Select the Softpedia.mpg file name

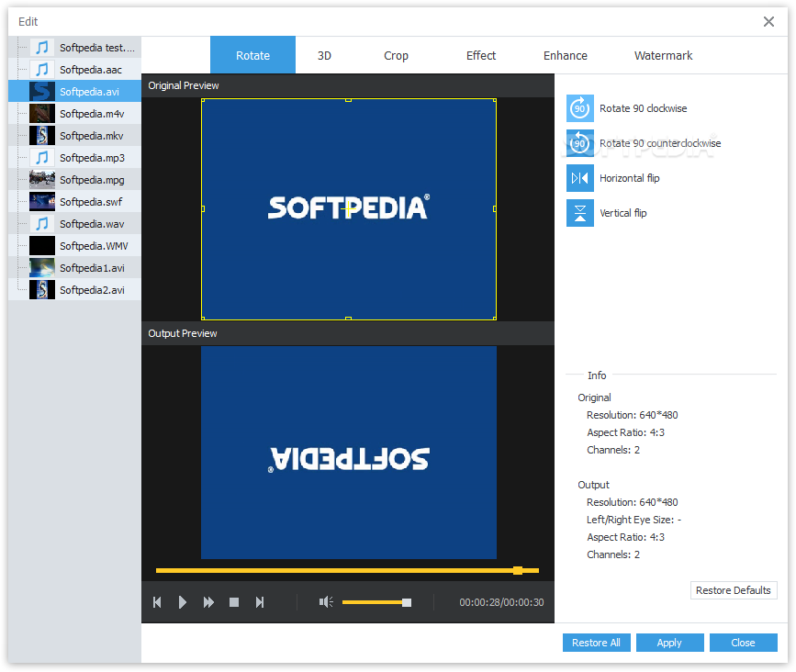[x=92, y=180]
